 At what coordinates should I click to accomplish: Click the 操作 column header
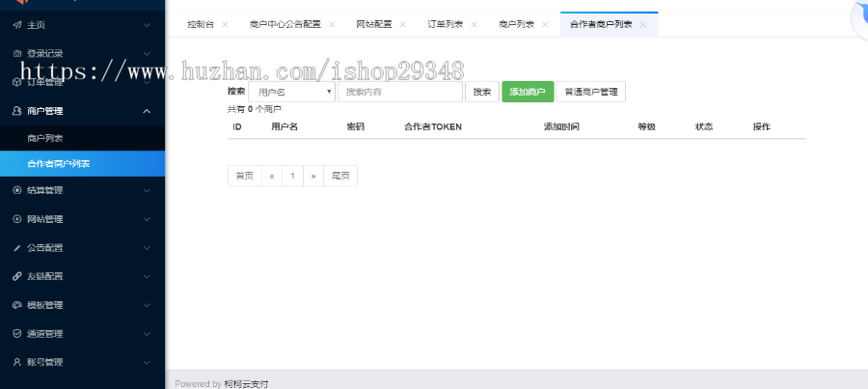[x=762, y=126]
